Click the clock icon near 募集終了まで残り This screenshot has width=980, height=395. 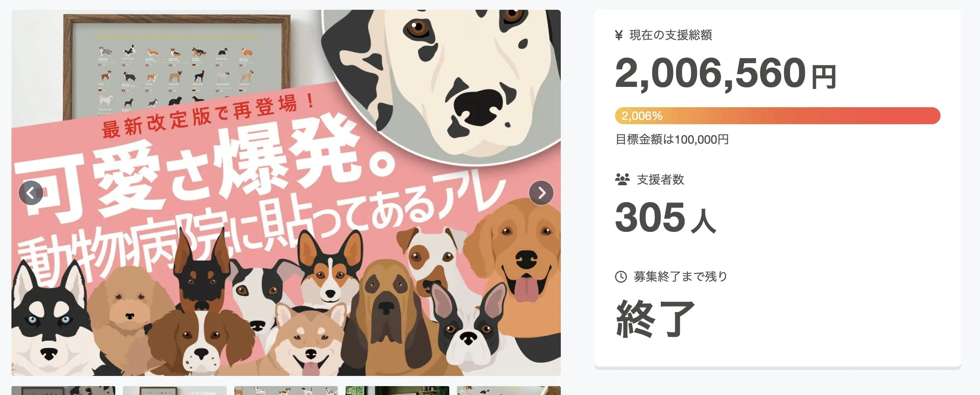coord(621,277)
